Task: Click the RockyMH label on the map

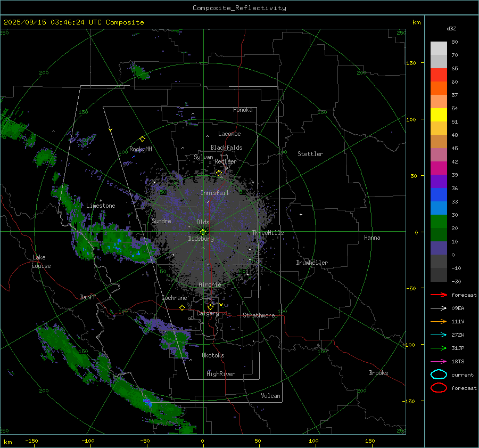Action: [141, 149]
